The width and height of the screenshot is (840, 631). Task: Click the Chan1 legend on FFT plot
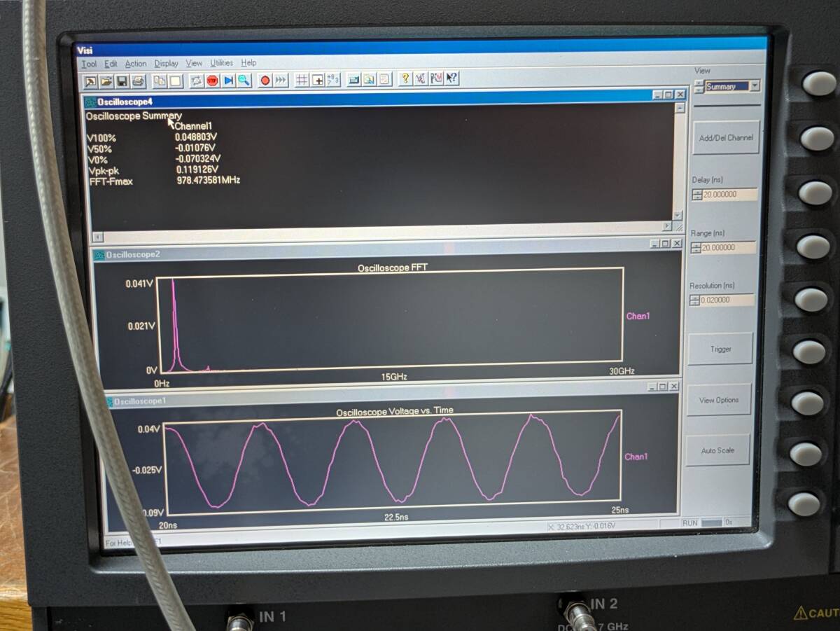point(638,317)
